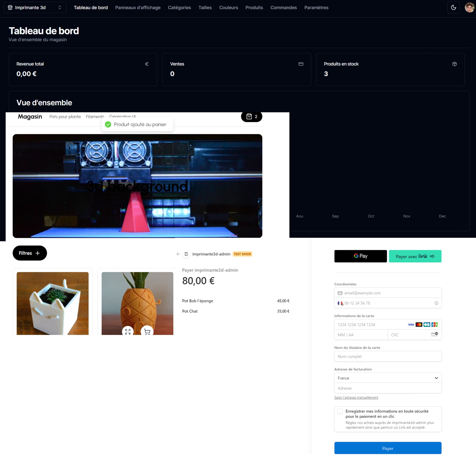This screenshot has width=476, height=460.
Task: Enable saving info for one-click payment
Action: (340, 411)
